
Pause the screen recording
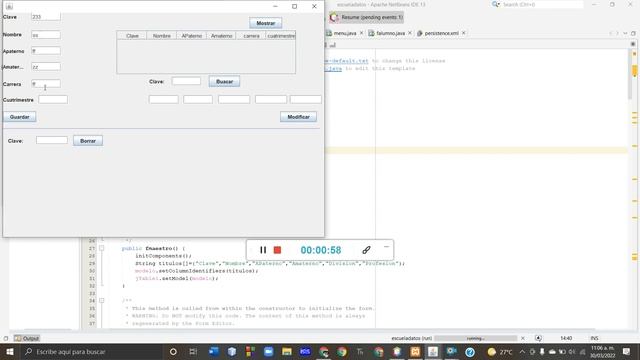pyautogui.click(x=263, y=250)
